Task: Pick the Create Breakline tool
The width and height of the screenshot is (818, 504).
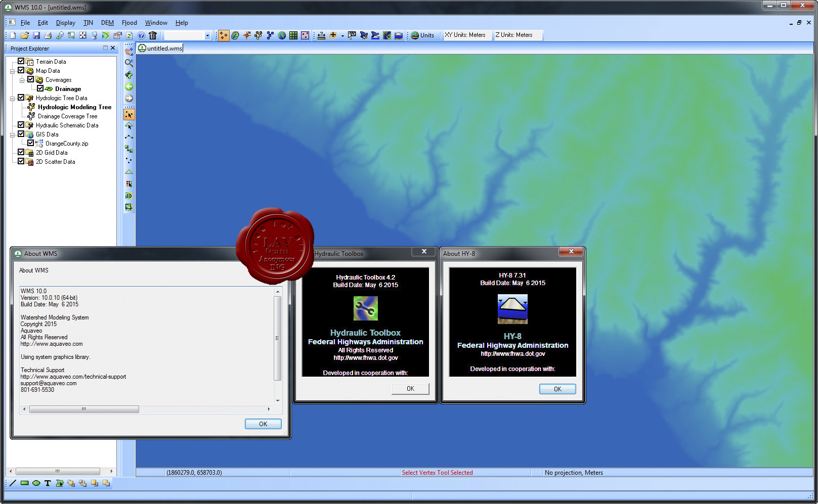Action: click(129, 138)
